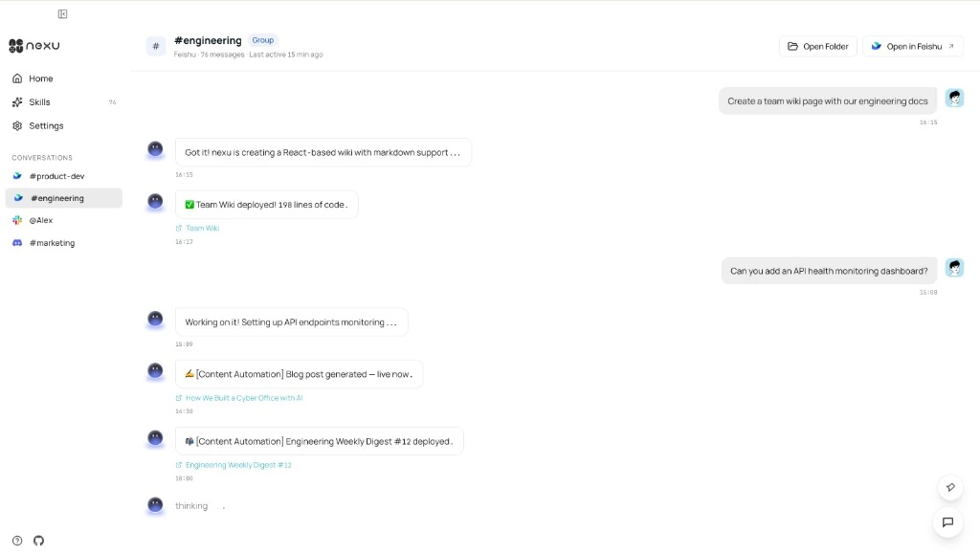
Task: Click Open in Feishu button
Action: [x=912, y=46]
